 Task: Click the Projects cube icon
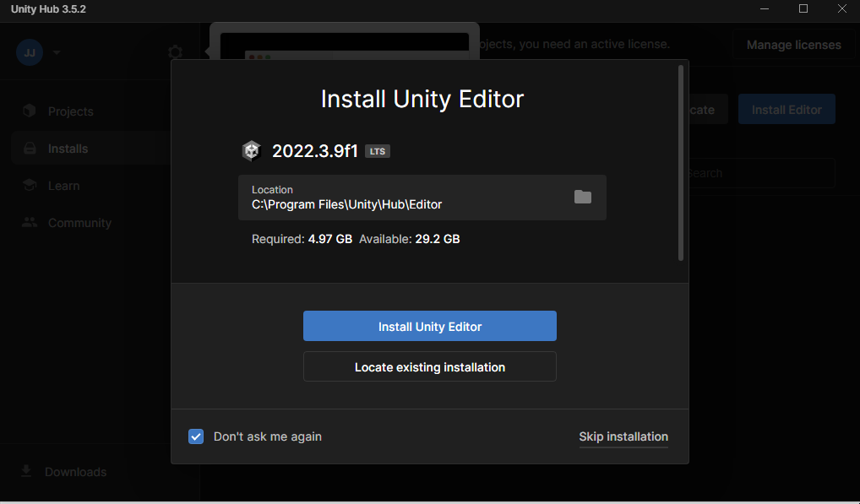[30, 111]
